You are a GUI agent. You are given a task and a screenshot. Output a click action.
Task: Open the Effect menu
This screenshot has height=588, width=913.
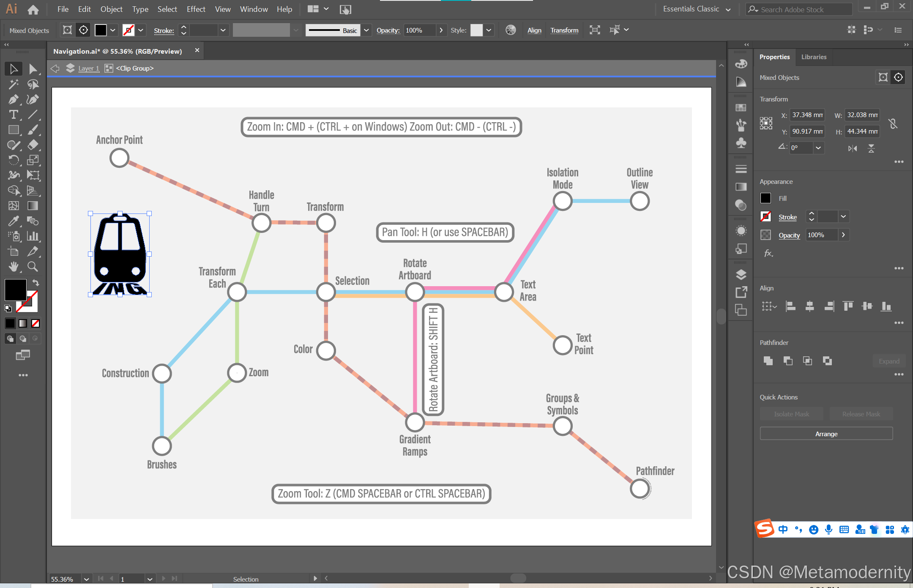(x=196, y=9)
